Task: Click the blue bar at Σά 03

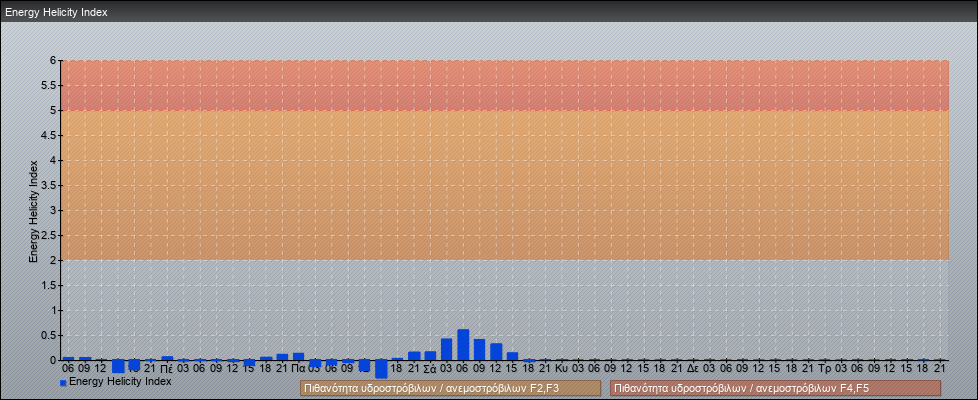Action: pos(447,349)
